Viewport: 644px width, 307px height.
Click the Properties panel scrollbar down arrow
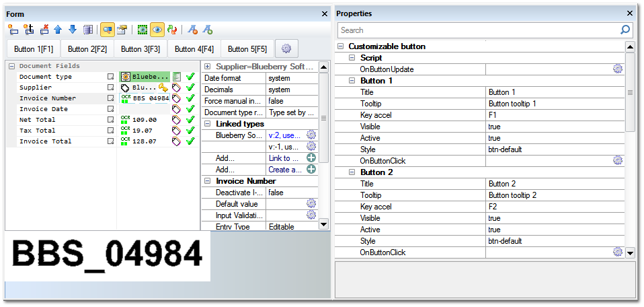(x=630, y=253)
